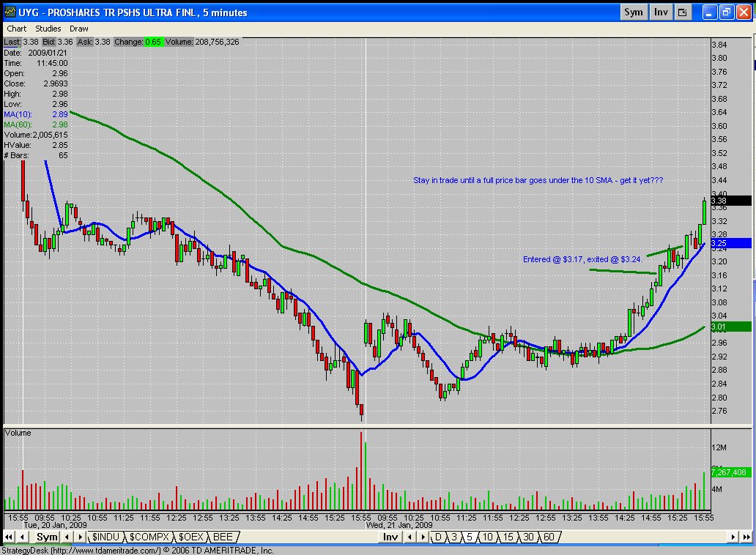Viewport: 756px width, 555px height.
Task: Jump to chart end with double-right arrow
Action: coord(746,537)
